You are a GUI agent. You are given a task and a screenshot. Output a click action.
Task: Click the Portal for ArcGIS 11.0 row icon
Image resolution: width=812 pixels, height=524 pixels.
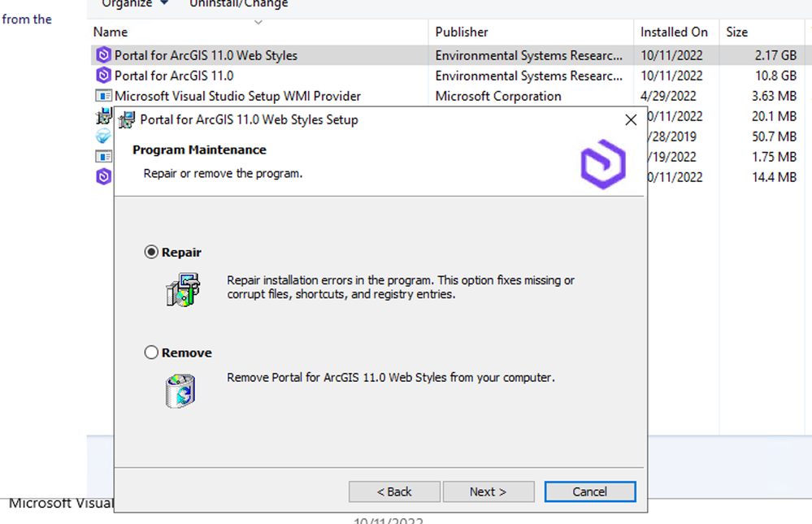coord(103,76)
